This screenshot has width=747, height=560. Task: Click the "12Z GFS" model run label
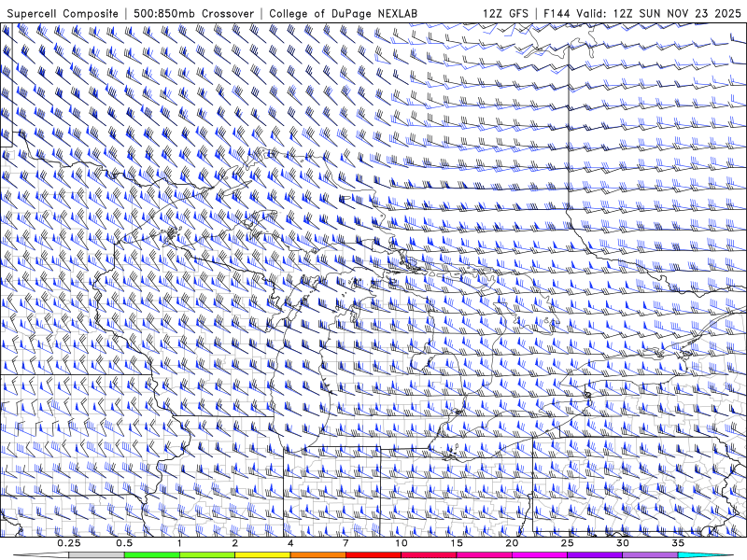pos(505,13)
